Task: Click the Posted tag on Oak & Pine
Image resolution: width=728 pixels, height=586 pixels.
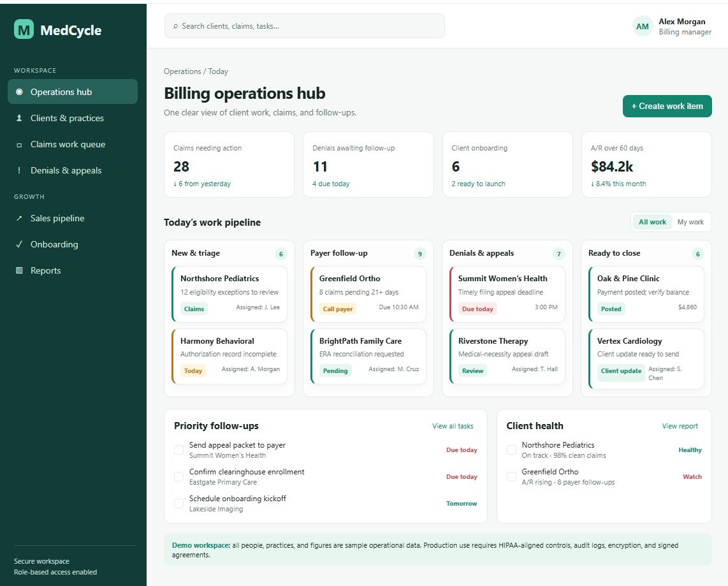Action: 611,309
